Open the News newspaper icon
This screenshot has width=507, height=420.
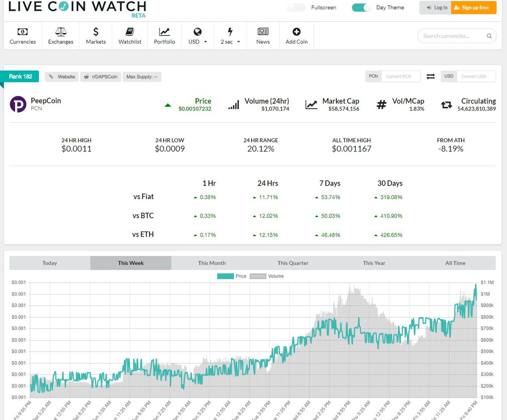[x=263, y=32]
